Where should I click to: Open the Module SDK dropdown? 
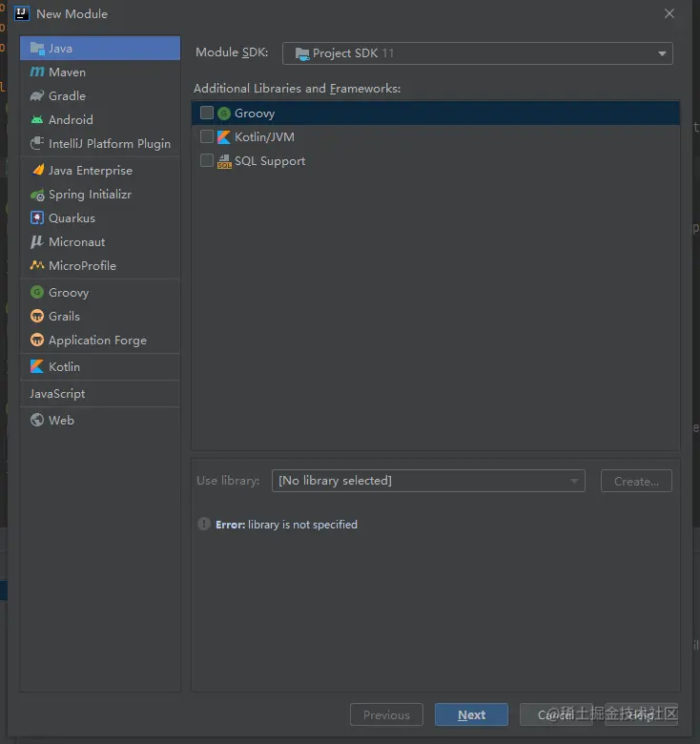(x=478, y=53)
